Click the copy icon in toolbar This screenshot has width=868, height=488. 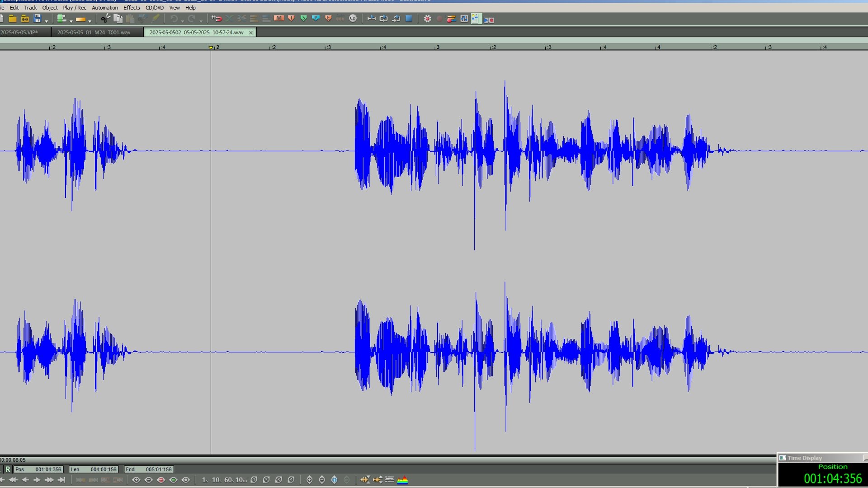118,19
